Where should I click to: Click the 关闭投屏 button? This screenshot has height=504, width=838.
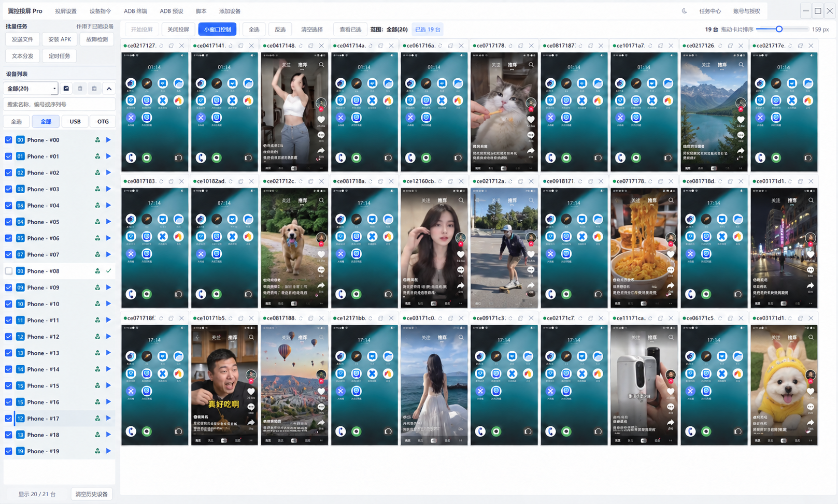click(x=178, y=30)
